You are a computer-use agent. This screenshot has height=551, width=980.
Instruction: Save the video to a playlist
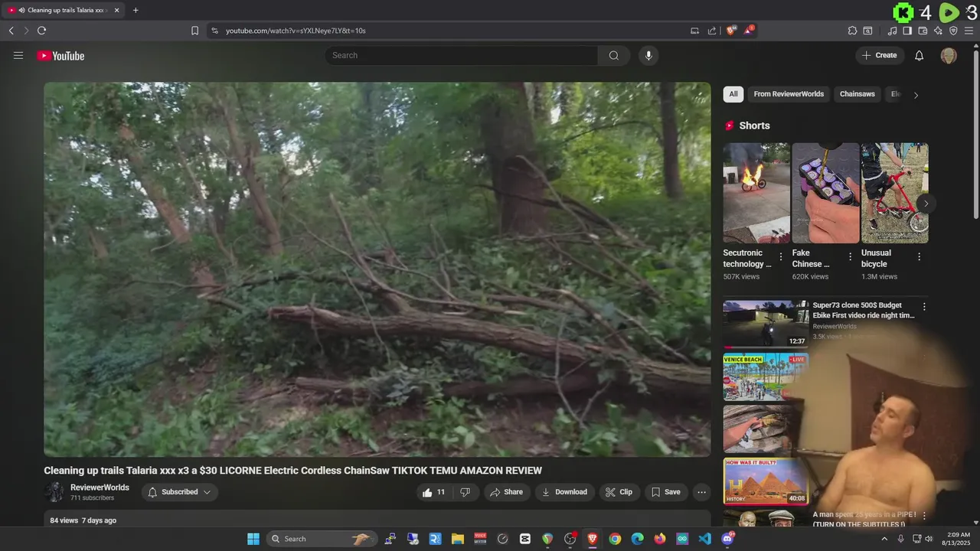(665, 492)
